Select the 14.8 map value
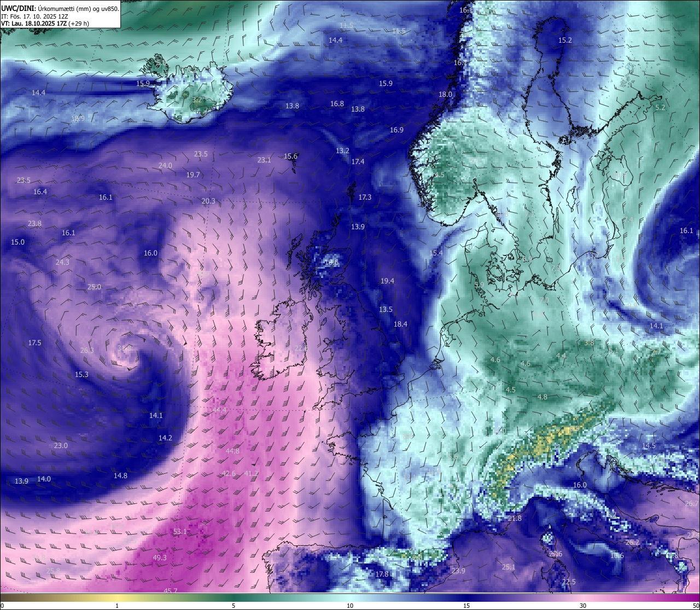Viewport: 700px width, 610px height. pos(120,475)
